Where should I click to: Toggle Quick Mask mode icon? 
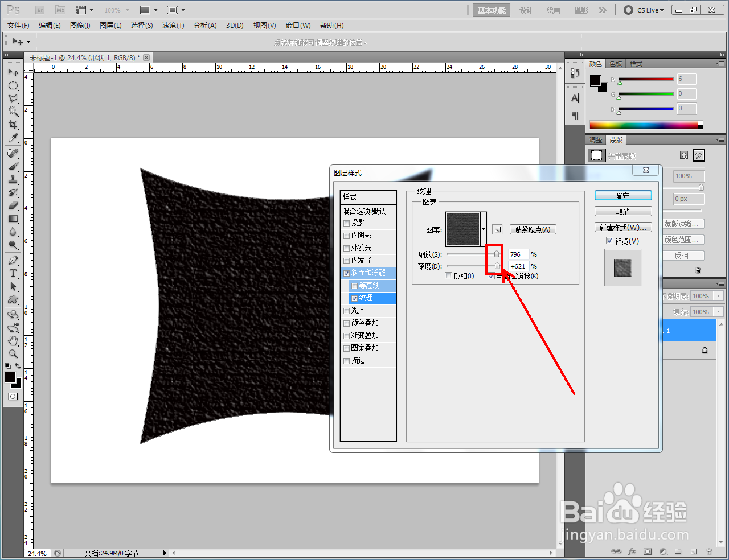click(13, 396)
